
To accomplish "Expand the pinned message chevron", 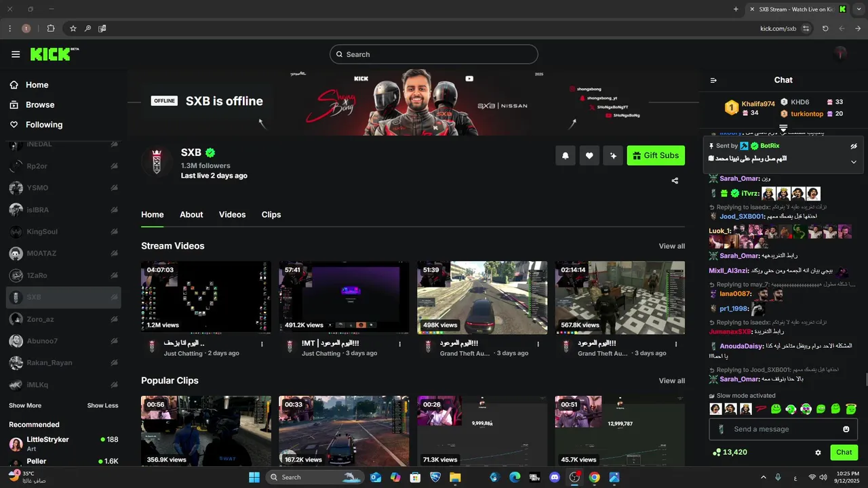I will 854,162.
